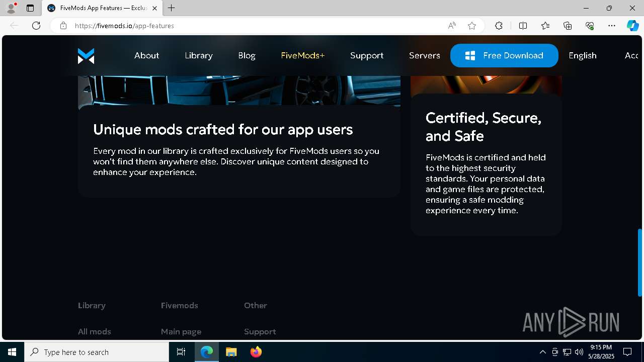Click Unique mods crafted heading
The width and height of the screenshot is (644, 362).
coord(223,129)
